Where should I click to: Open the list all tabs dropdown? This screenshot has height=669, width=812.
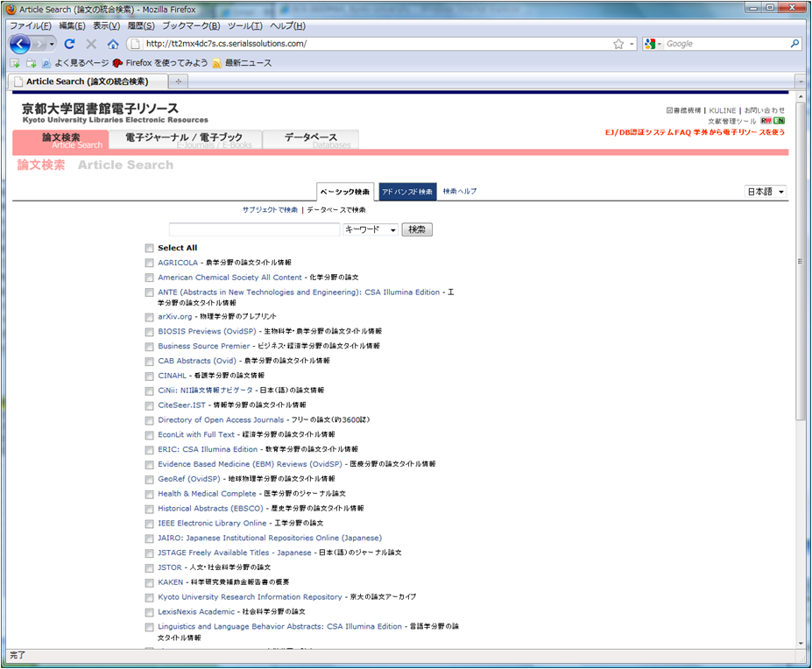tap(801, 81)
